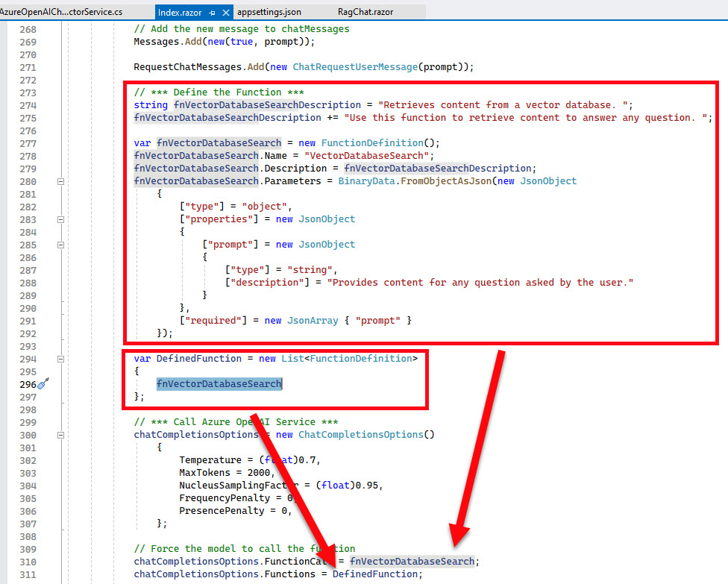This screenshot has height=584, width=728.
Task: Click the highlighted fnVectorDatabaseSearch on line 296
Action: pyautogui.click(x=219, y=384)
